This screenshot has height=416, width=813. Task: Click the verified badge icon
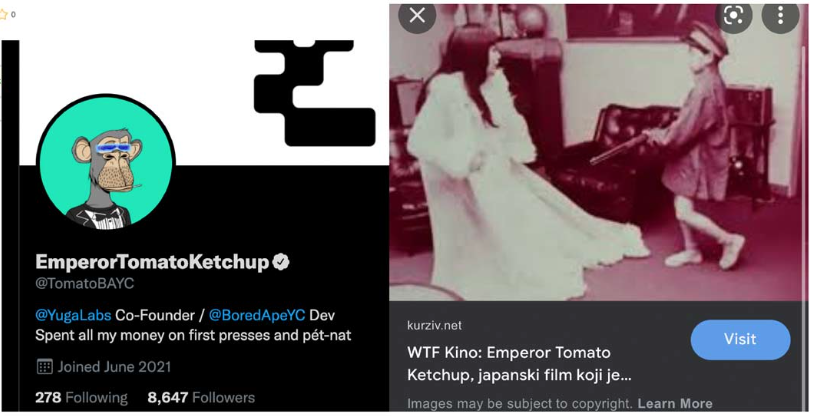click(x=281, y=262)
